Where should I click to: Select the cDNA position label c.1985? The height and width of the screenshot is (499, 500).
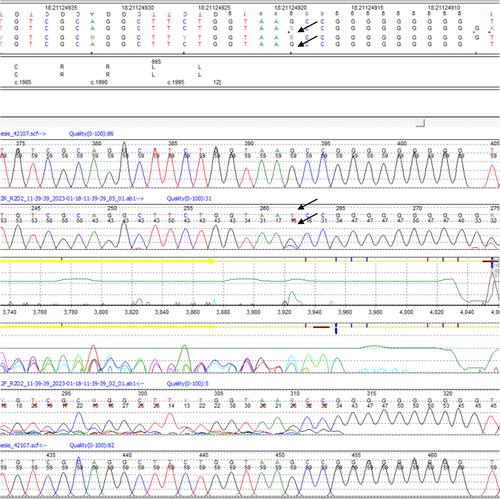[23, 82]
